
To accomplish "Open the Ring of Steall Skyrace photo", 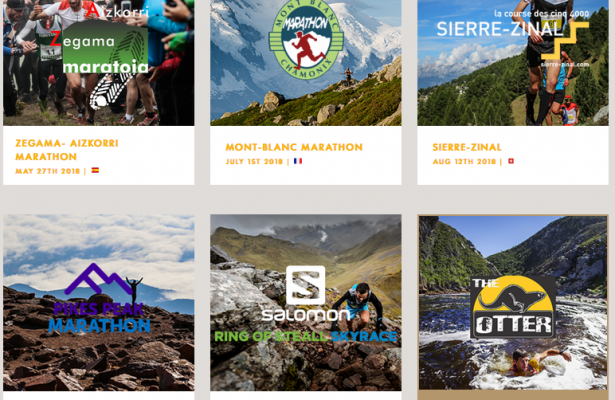I will coord(306,302).
